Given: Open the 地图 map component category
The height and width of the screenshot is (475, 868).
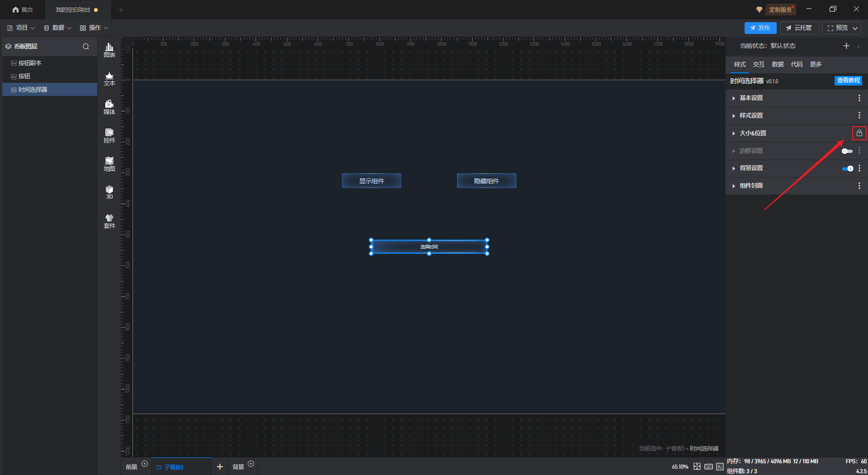Looking at the screenshot, I should tap(109, 164).
